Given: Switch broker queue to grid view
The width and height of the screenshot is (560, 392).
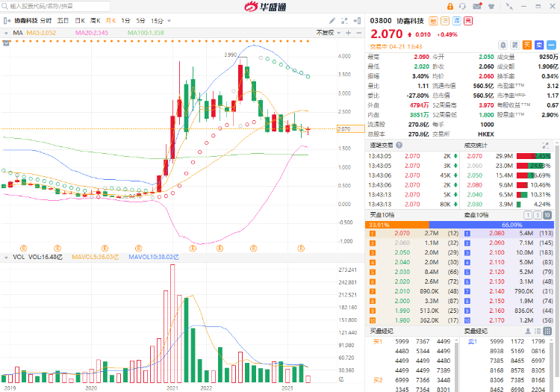Looking at the screenshot, I should 547,332.
